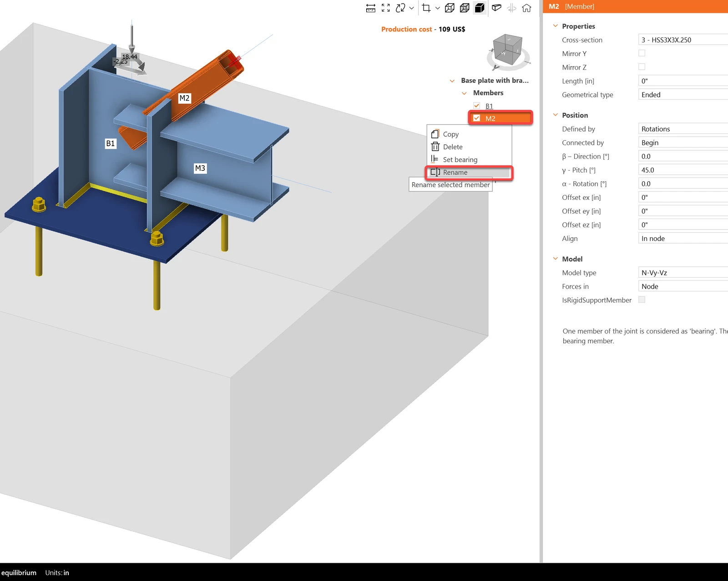This screenshot has height=581, width=728.
Task: Click the Offset ex input field
Action: point(683,197)
